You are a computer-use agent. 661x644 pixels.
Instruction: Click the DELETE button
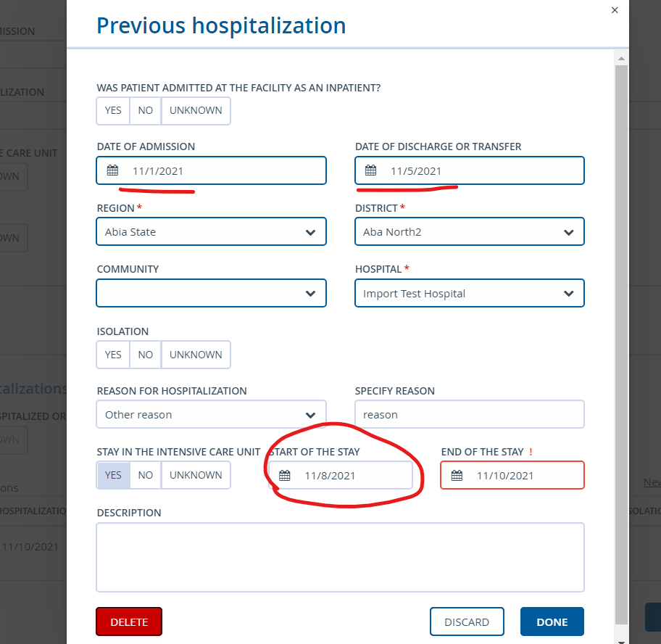click(128, 622)
